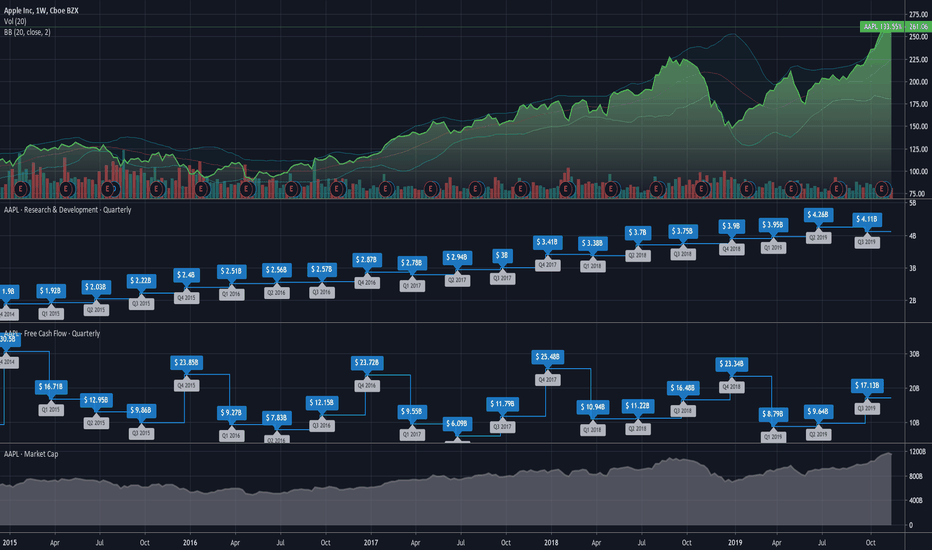Click the $ 2.51B R&D data label
Screen dimensions: 932x550
[231, 271]
